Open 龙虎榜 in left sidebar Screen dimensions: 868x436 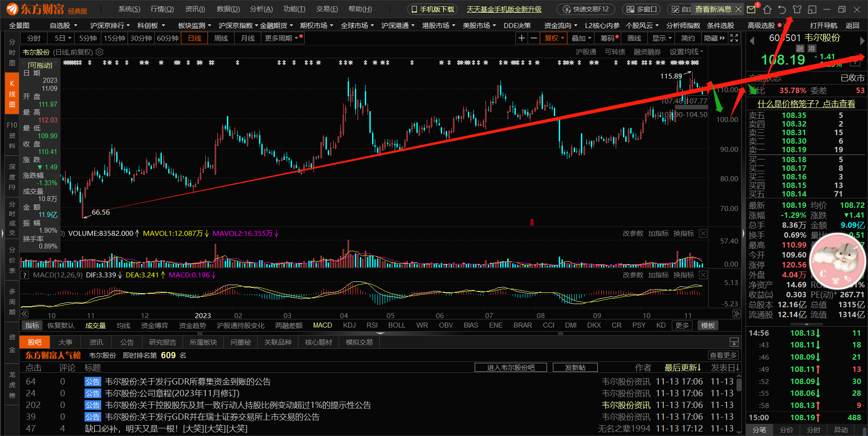pyautogui.click(x=12, y=385)
